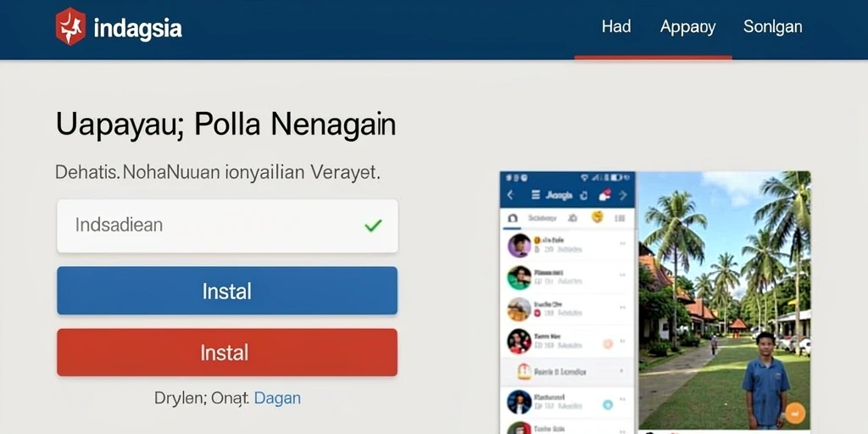Tap the yellow emoji tab icon

598,217
